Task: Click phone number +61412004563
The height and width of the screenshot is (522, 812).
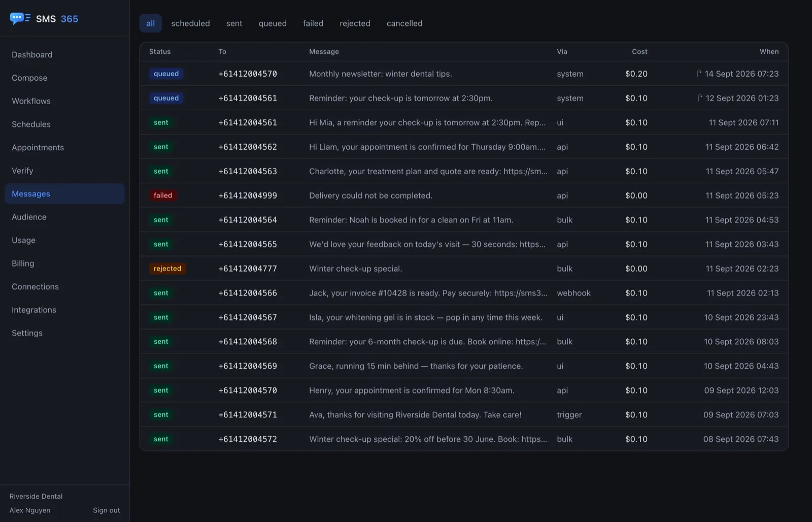Action: pos(248,171)
